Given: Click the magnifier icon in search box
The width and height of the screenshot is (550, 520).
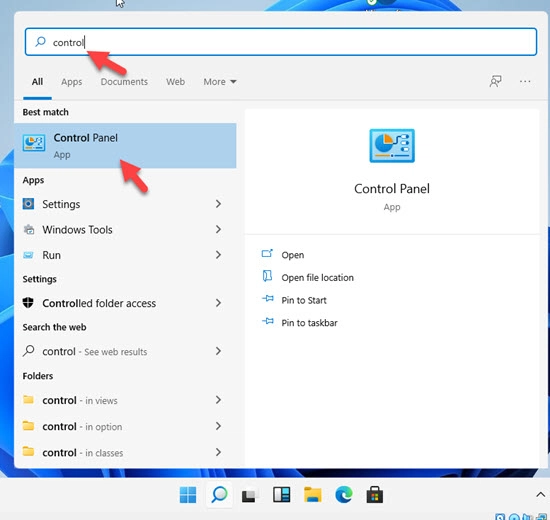Looking at the screenshot, I should (40, 42).
